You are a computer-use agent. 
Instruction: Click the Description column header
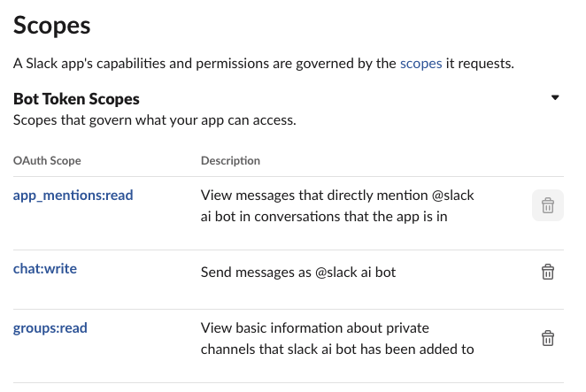click(x=230, y=161)
